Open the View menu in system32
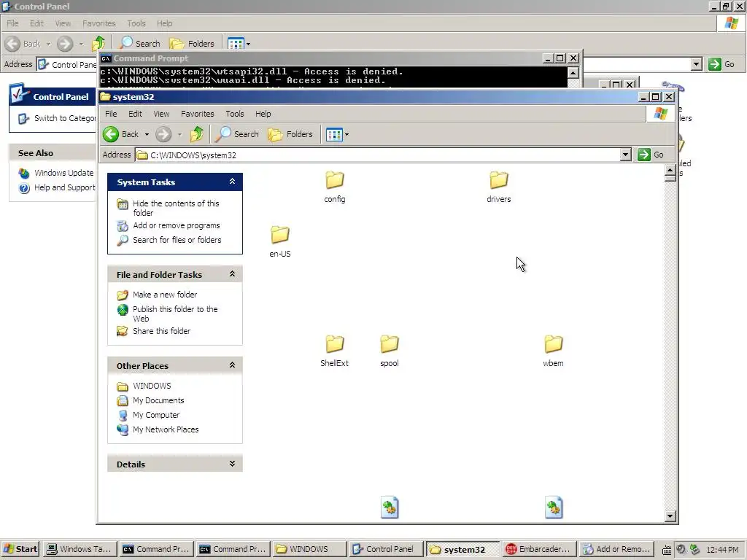This screenshot has height=560, width=747. click(161, 114)
